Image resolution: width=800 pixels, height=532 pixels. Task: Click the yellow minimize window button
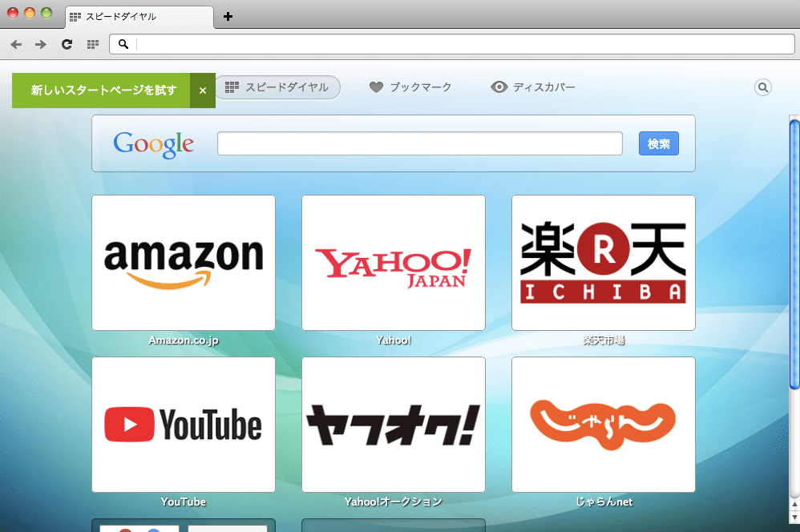pos(30,13)
